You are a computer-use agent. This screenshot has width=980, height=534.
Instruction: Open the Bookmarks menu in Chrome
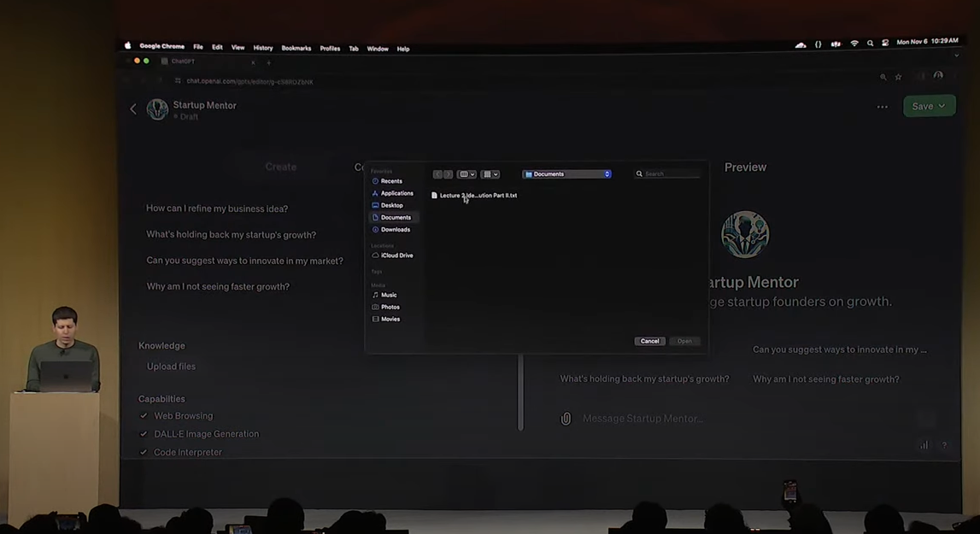click(x=296, y=49)
